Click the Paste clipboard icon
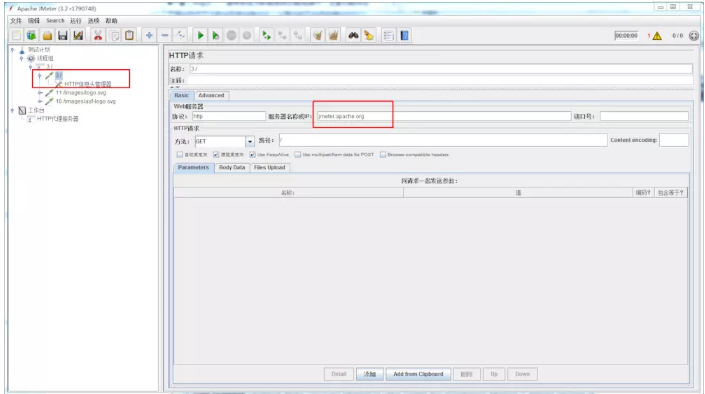Image resolution: width=705 pixels, height=394 pixels. pyautogui.click(x=129, y=36)
